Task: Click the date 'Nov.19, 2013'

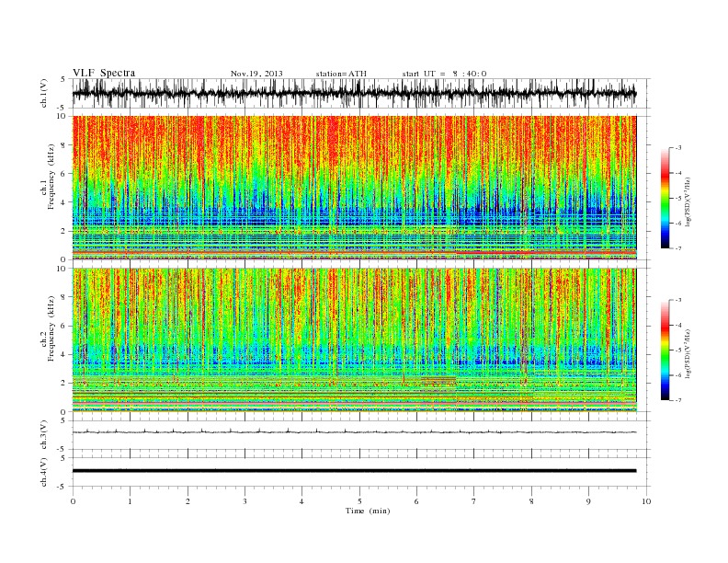Action: [x=256, y=74]
